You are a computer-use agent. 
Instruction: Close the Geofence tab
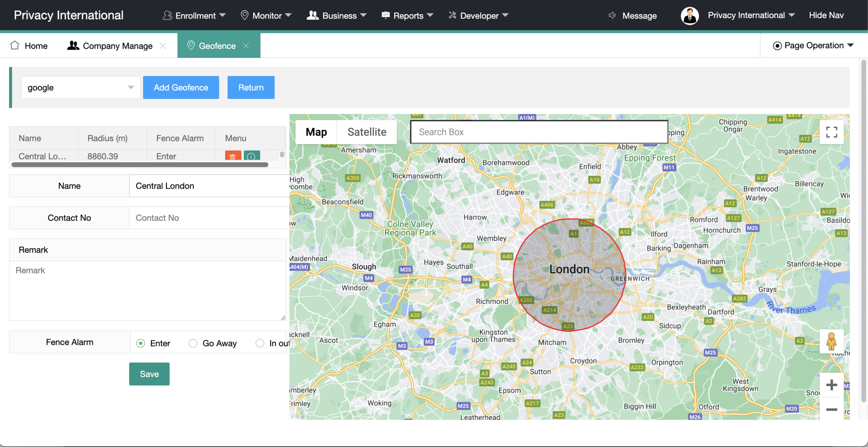click(246, 46)
